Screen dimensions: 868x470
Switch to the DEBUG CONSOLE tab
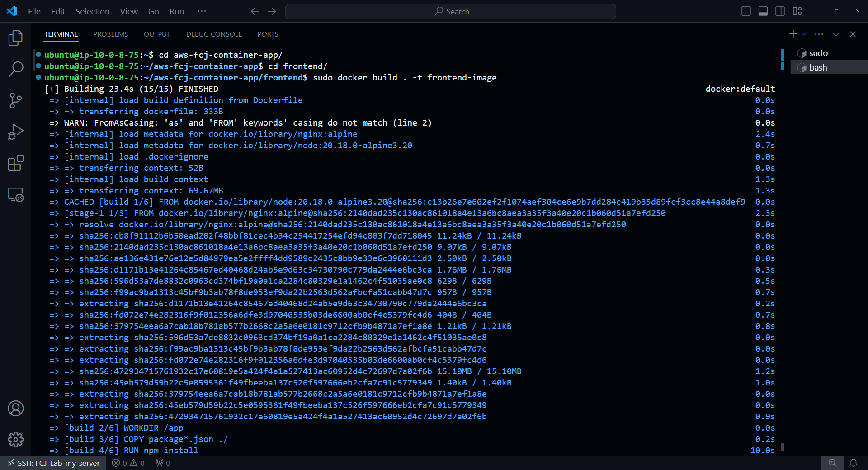pos(214,34)
